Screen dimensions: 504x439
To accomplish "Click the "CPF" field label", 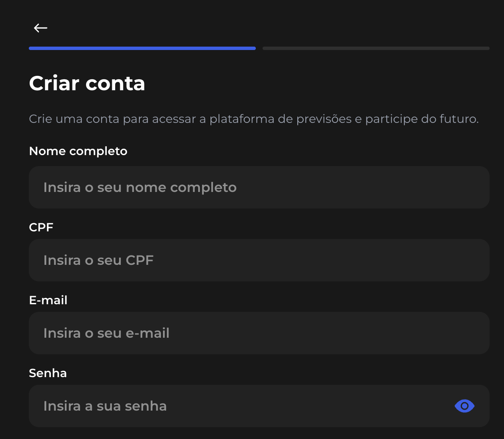I will click(41, 228).
